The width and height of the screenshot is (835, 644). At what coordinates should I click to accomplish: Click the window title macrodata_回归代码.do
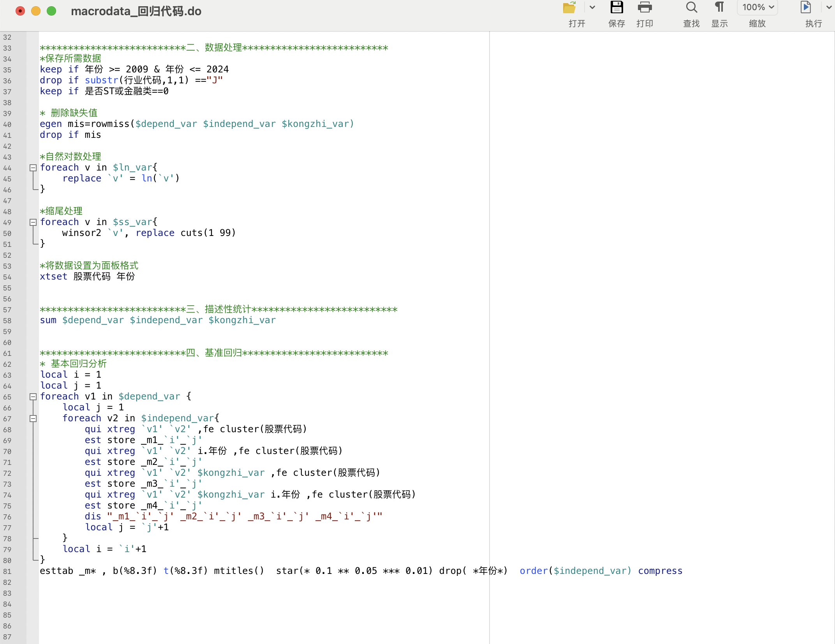tap(136, 11)
